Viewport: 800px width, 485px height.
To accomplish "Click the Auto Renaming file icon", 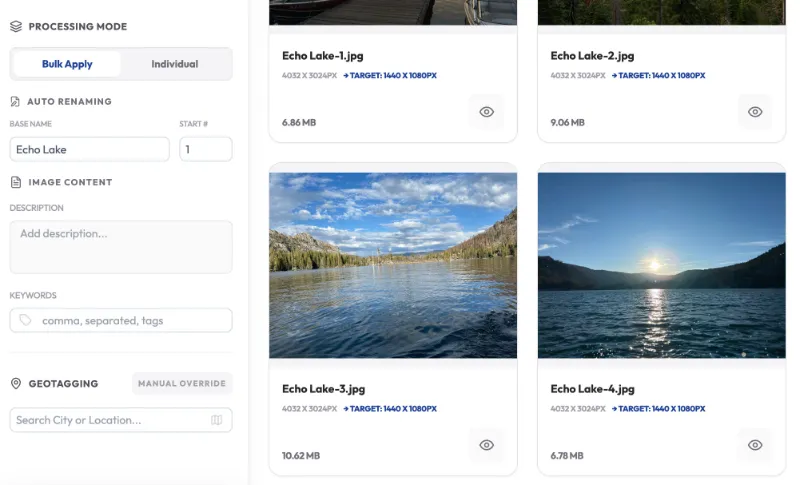I will (x=15, y=101).
